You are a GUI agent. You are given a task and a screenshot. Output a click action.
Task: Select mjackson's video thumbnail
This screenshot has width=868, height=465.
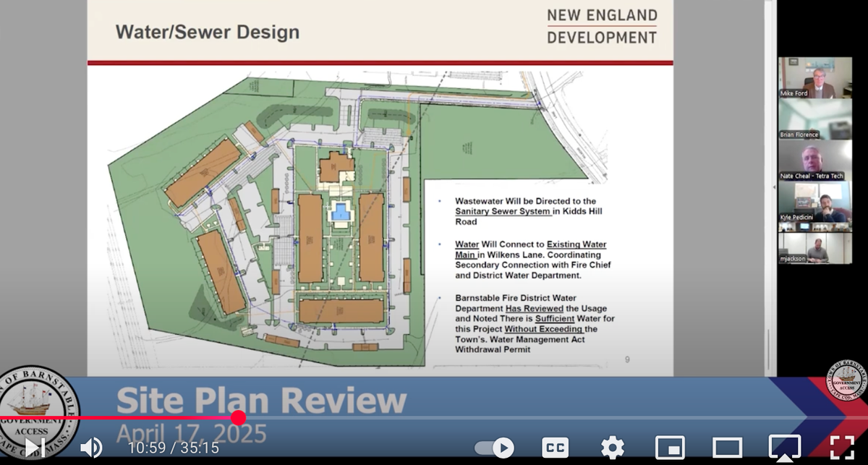(814, 248)
